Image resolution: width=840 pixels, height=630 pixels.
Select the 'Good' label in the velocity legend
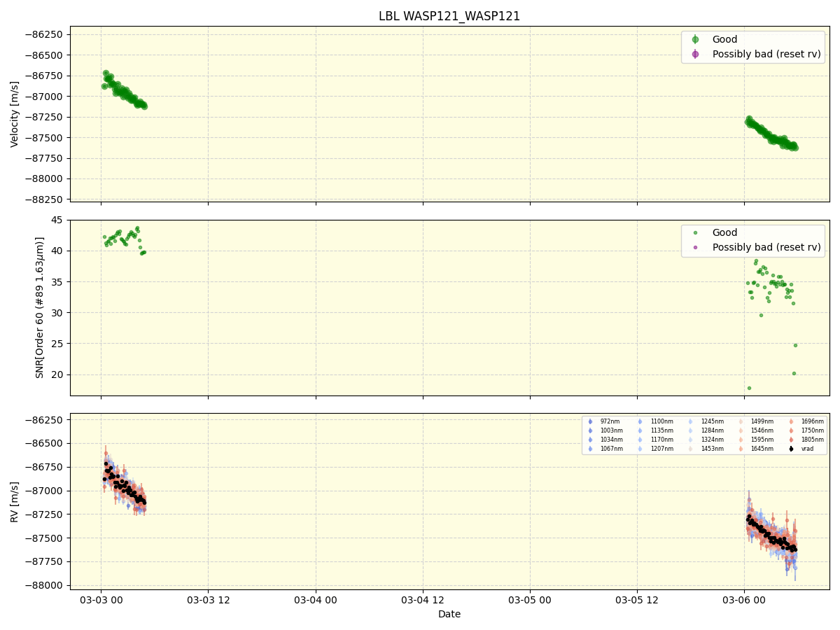724,39
